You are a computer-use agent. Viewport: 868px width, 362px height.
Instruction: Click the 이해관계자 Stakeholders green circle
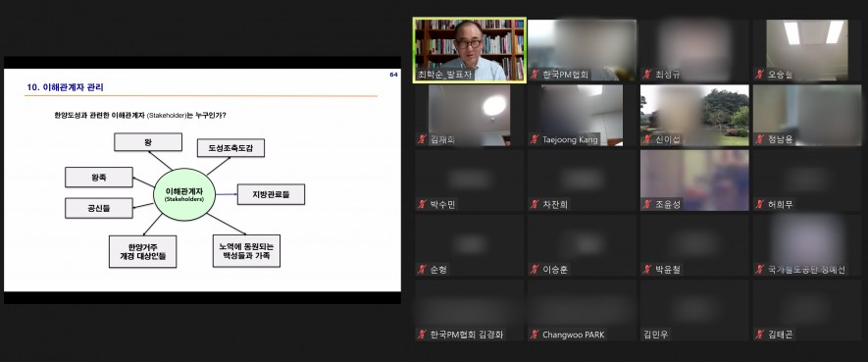tap(183, 194)
